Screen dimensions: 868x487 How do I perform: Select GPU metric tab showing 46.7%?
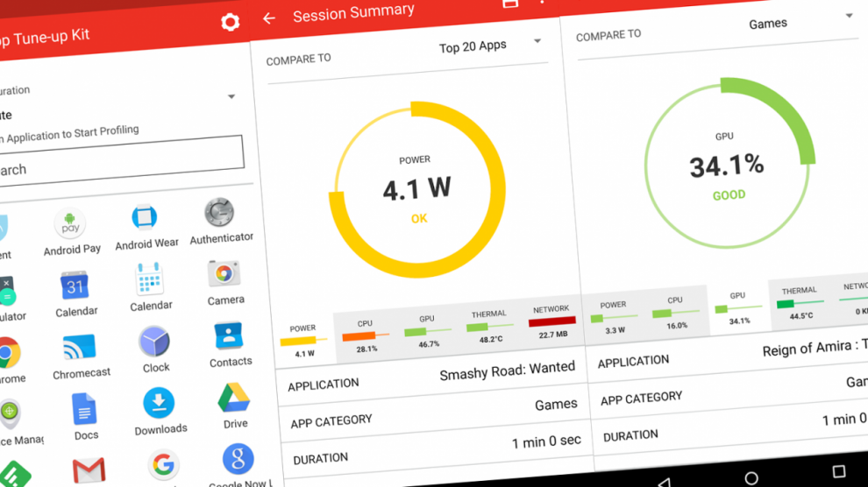click(x=427, y=331)
